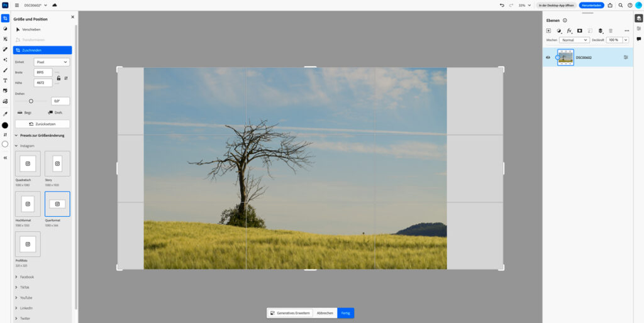Screen dimensions: 644x323
Task: Open the black foreground color swatch
Action: coord(5,125)
